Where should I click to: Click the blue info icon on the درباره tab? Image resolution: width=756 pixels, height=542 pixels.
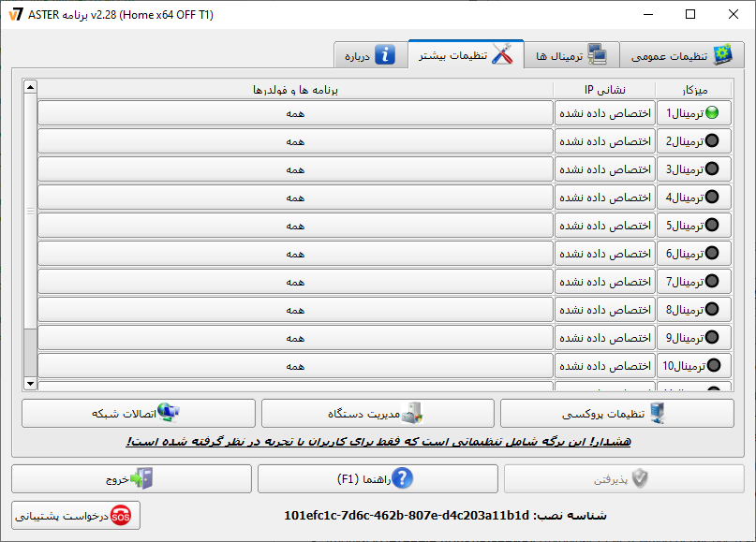point(385,55)
